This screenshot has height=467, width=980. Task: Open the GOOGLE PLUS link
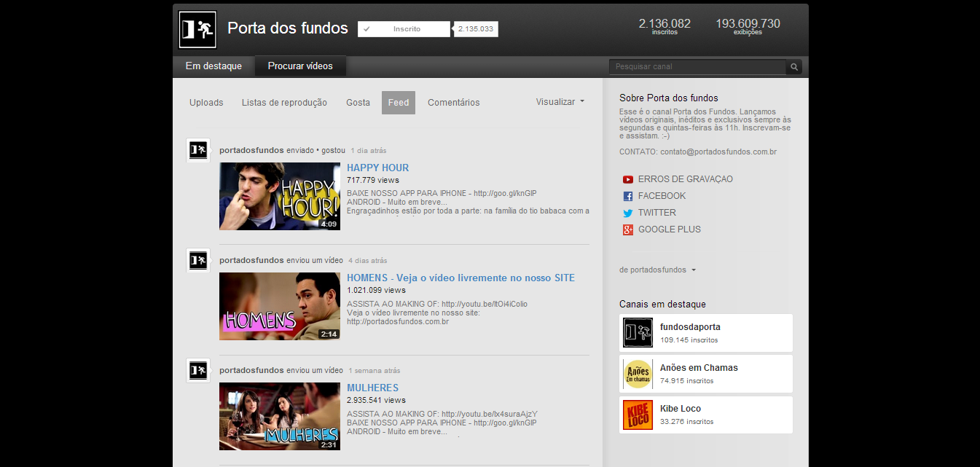pyautogui.click(x=669, y=229)
